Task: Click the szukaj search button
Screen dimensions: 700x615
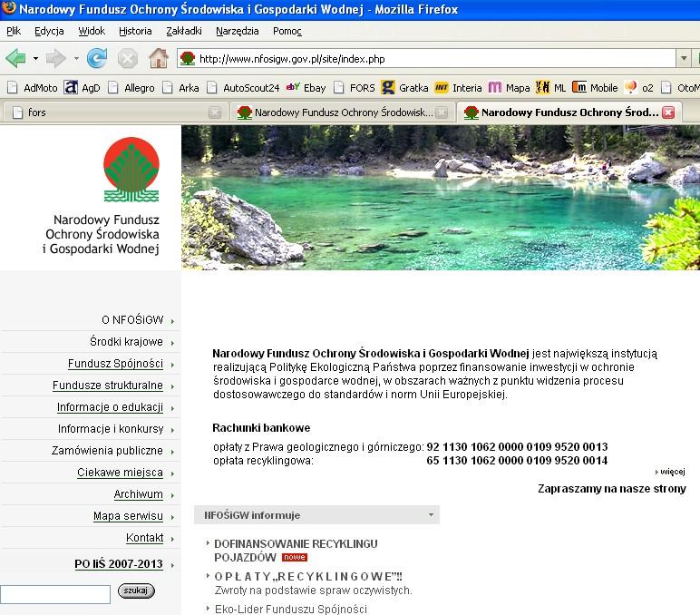Action: (x=136, y=591)
